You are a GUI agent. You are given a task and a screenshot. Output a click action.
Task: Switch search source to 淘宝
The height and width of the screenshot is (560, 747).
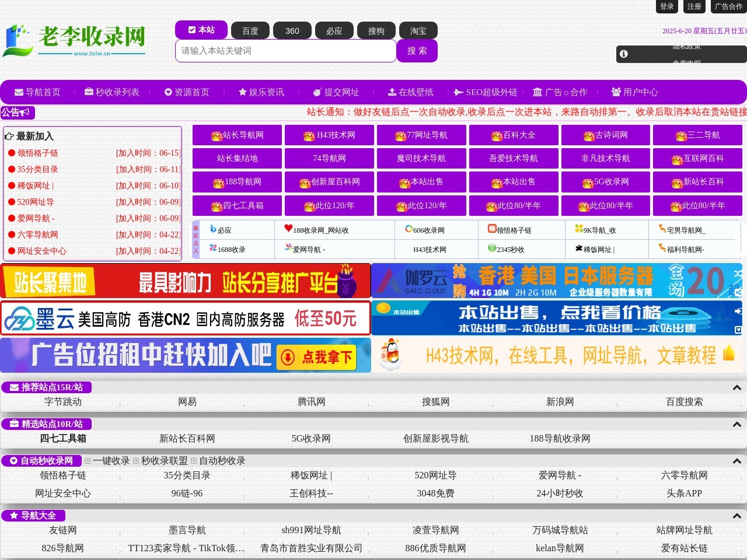[x=418, y=31]
